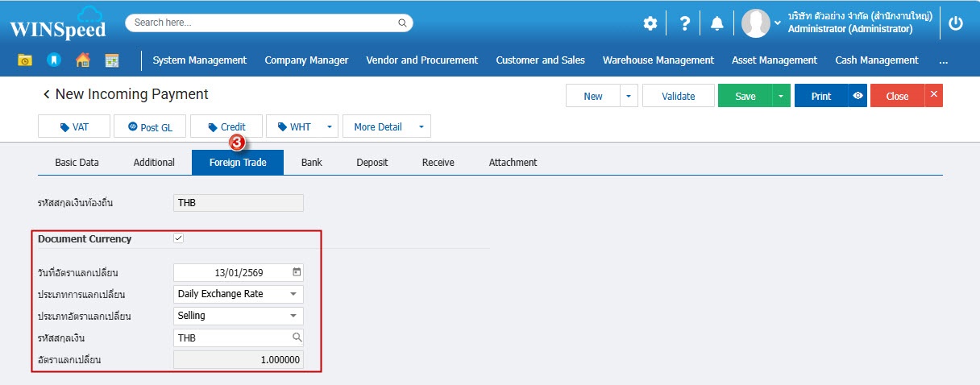Click the Search here input field
The width and height of the screenshot is (980, 385).
[x=262, y=23]
